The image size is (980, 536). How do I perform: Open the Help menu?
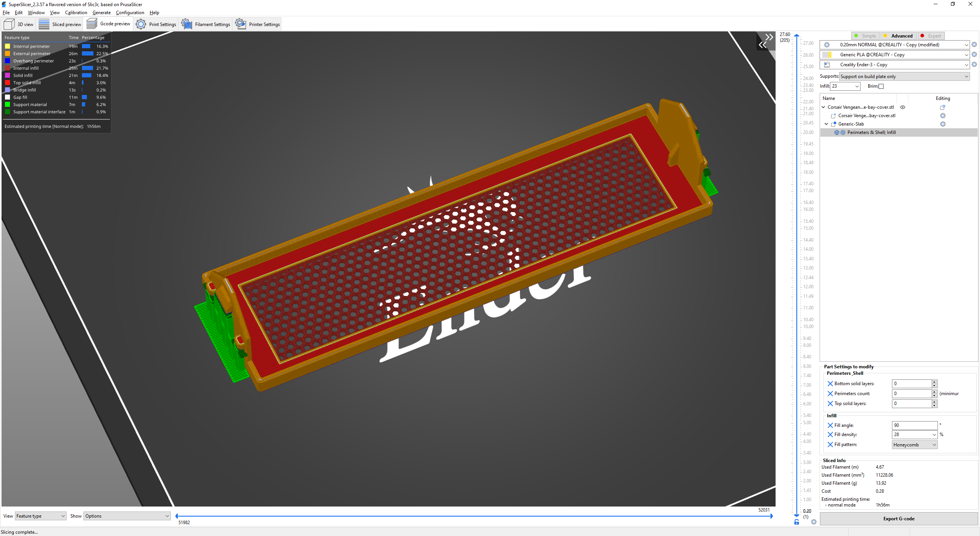click(154, 13)
